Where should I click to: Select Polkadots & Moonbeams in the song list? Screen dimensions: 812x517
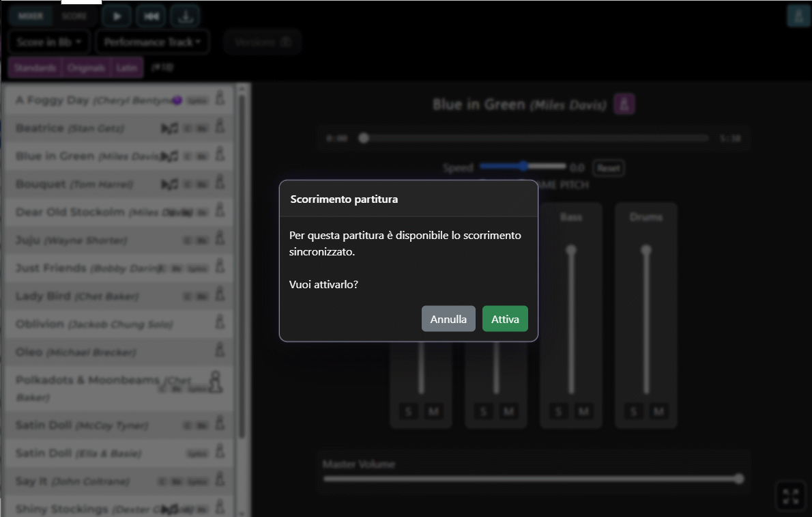pos(118,388)
